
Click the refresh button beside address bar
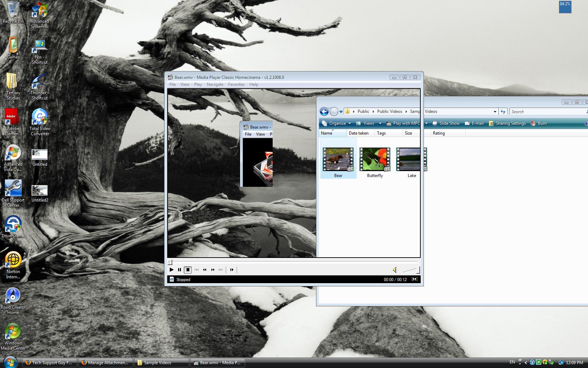pos(503,112)
